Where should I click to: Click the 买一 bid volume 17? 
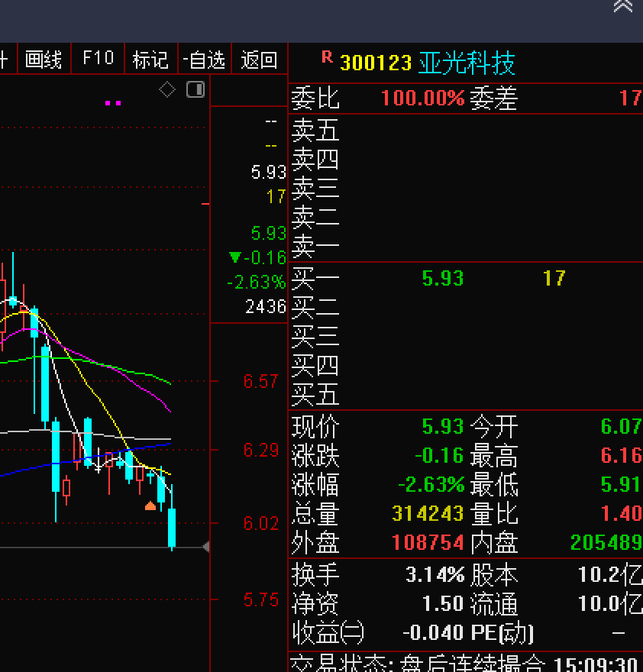554,279
